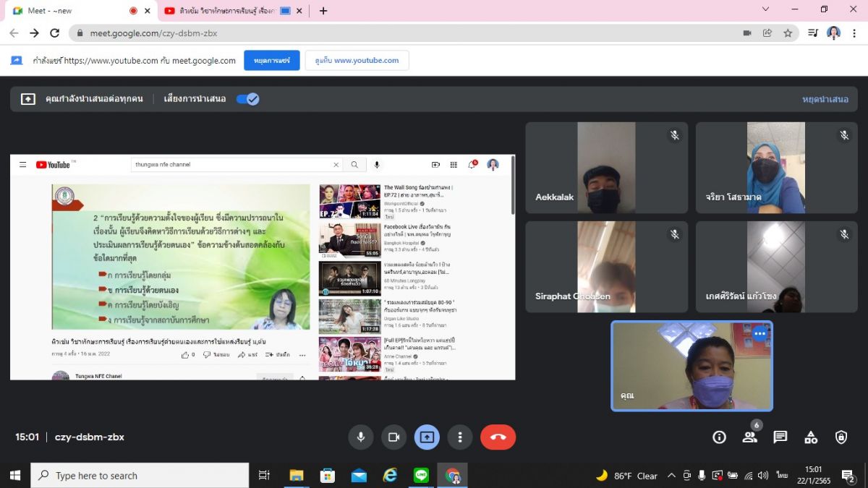The image size is (868, 488).
Task: Click the present screen icon button
Action: coord(427,437)
